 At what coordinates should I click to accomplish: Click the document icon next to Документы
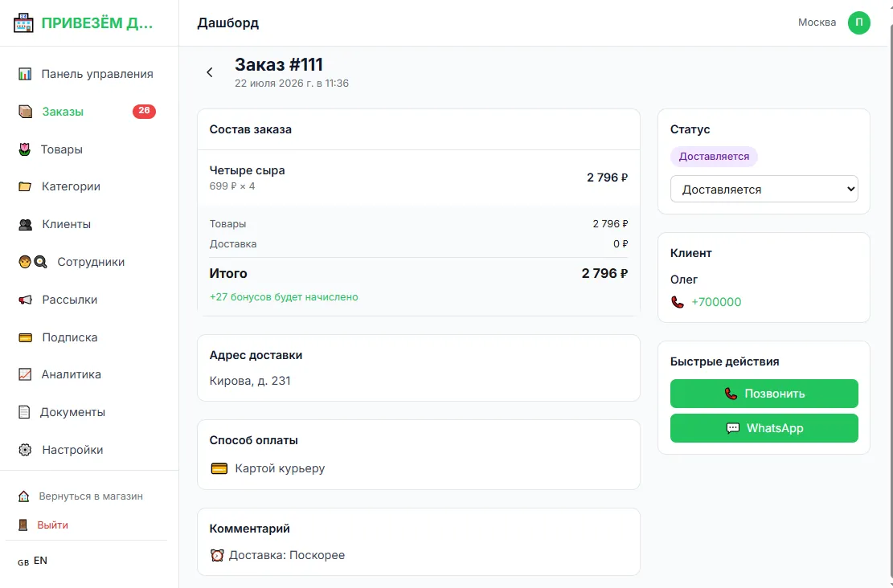(24, 412)
